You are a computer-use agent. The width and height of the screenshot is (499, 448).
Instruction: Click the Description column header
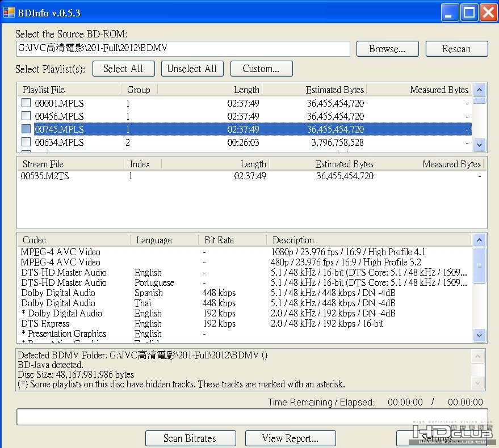coord(369,240)
